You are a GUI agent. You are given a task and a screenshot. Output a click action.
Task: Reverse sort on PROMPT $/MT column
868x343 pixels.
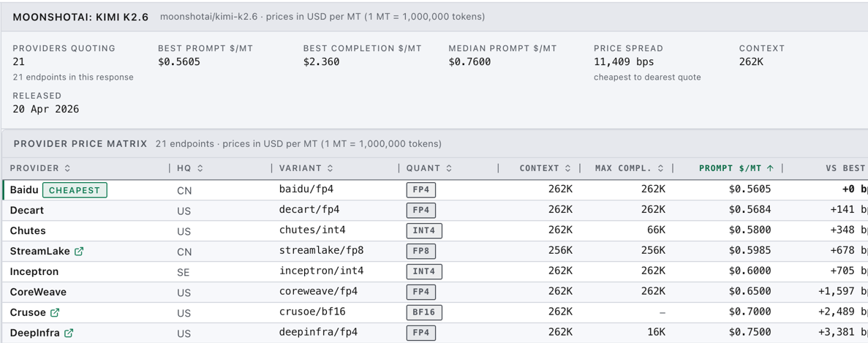pos(736,168)
